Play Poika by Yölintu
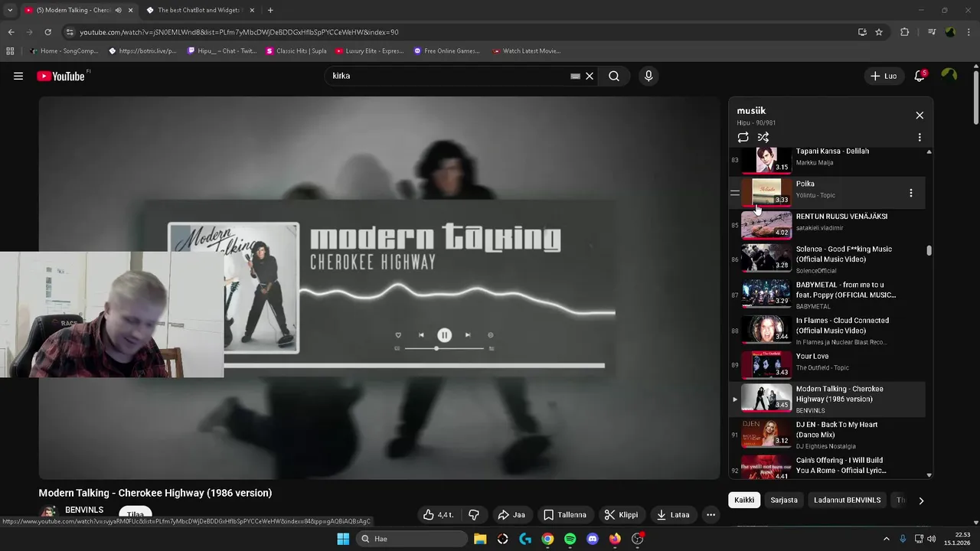This screenshot has height=551, width=980. [827, 192]
